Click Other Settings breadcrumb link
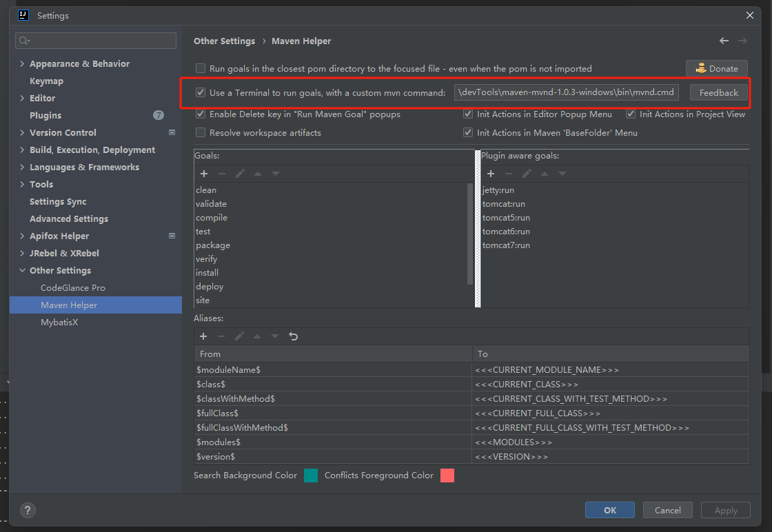The height and width of the screenshot is (532, 772). tap(224, 41)
